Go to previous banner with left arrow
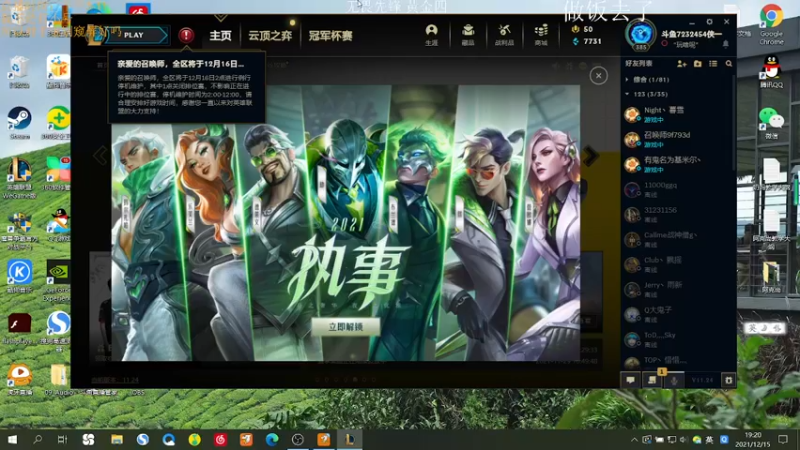This screenshot has height=450, width=800. tap(101, 156)
